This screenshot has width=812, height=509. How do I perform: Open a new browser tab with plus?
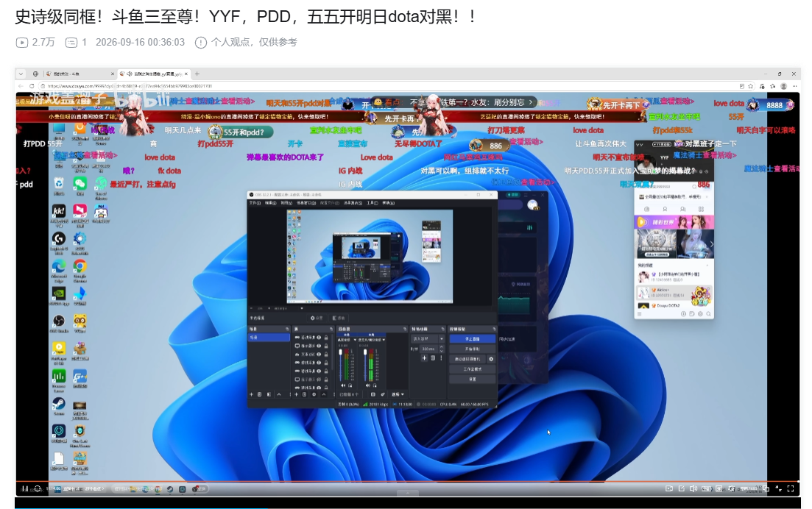pos(197,74)
